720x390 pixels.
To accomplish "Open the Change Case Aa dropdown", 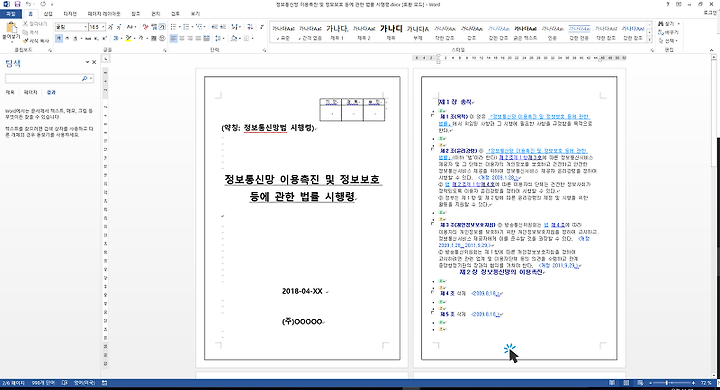I will 131,27.
